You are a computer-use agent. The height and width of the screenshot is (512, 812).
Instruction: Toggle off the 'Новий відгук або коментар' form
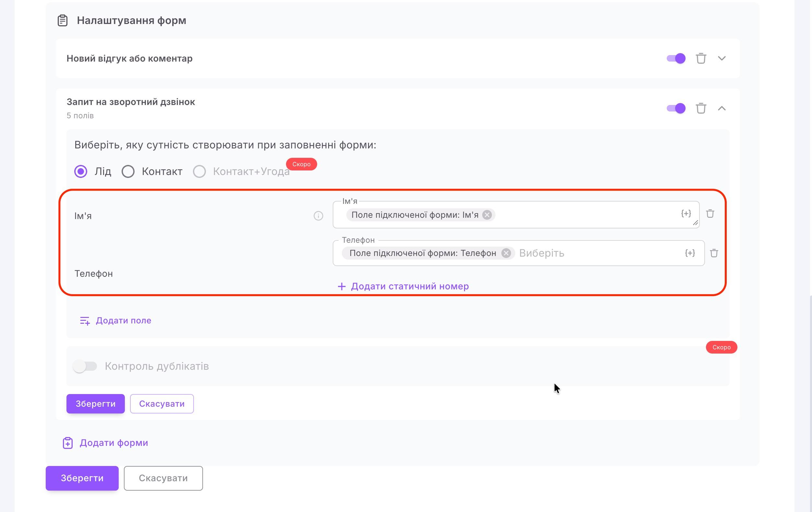pyautogui.click(x=676, y=58)
